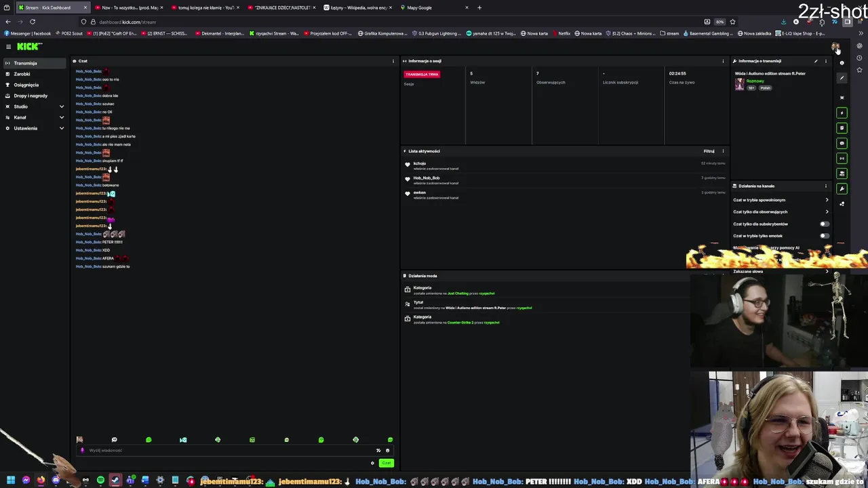Open a new browser tab
The width and height of the screenshot is (868, 488).
click(x=479, y=7)
